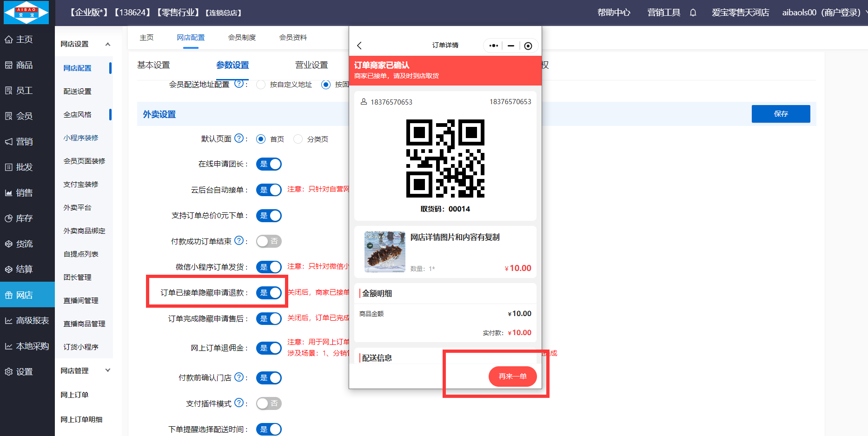Screen dimensions: 868x436
Task: Open the 参数设置 settings tab
Action: pyautogui.click(x=232, y=65)
